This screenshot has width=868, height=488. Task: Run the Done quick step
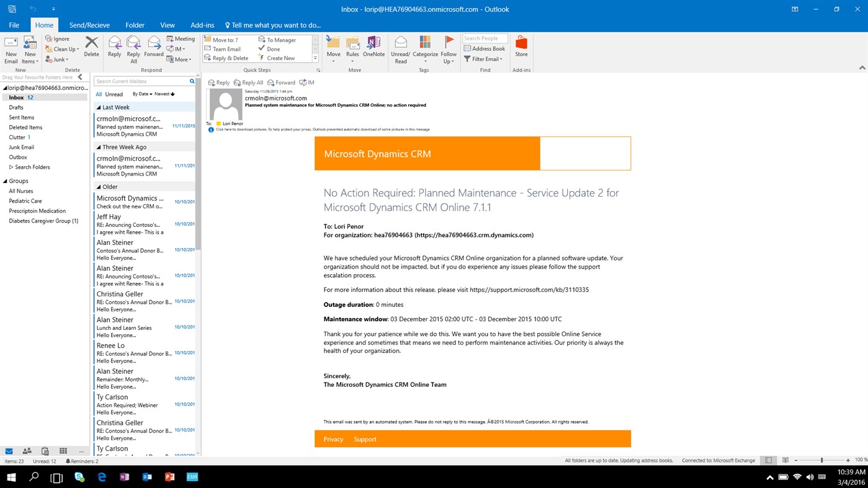click(x=269, y=49)
